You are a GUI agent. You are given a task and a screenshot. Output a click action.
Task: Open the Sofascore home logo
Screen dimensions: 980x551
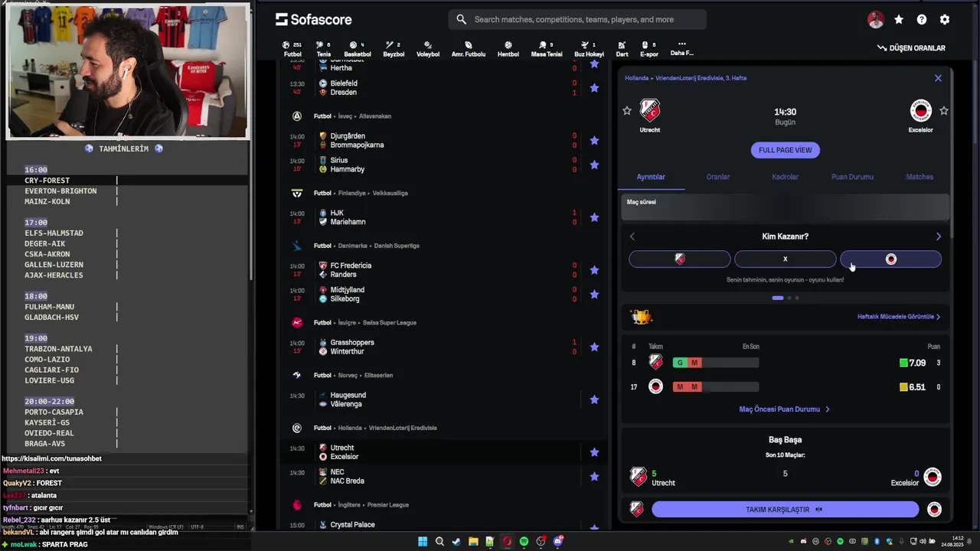coord(314,19)
